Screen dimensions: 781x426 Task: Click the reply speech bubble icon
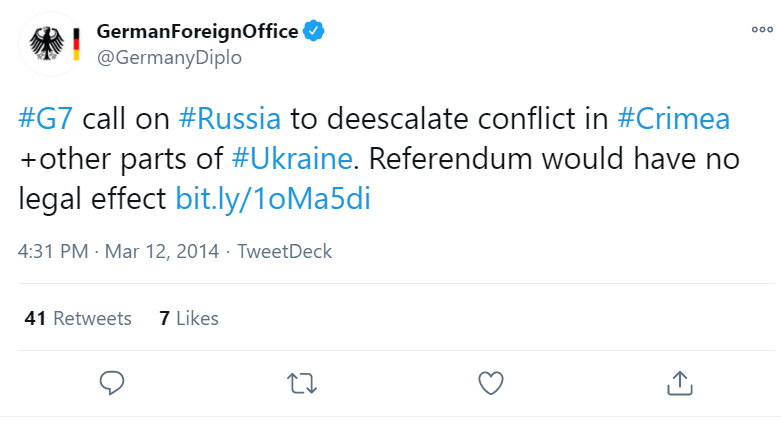[112, 382]
